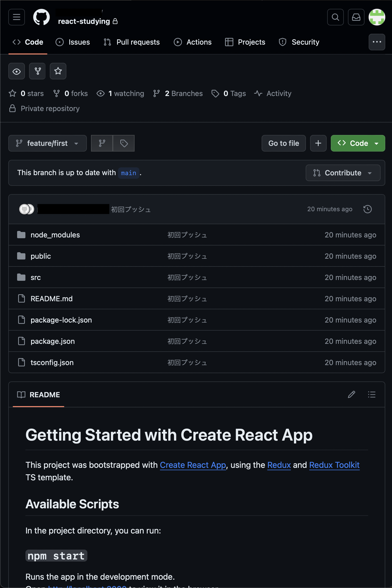Screen dimensions: 392x588
Task: Click the Go to file button
Action: [x=284, y=143]
